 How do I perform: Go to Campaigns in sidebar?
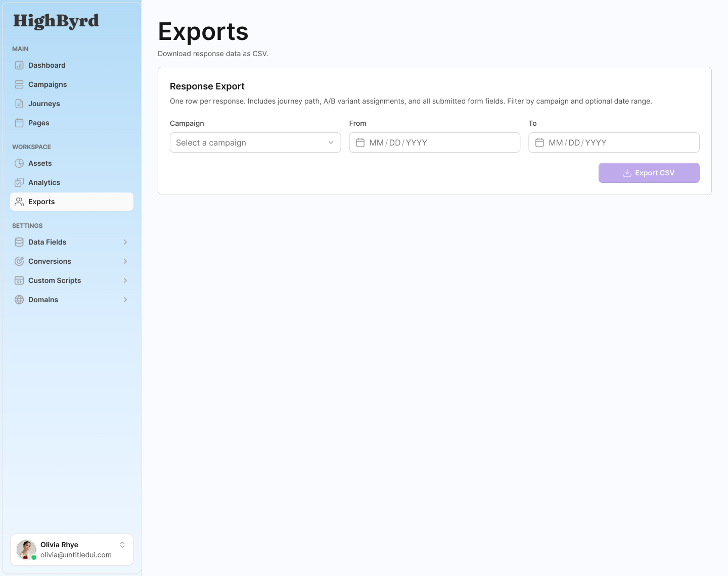pyautogui.click(x=72, y=84)
